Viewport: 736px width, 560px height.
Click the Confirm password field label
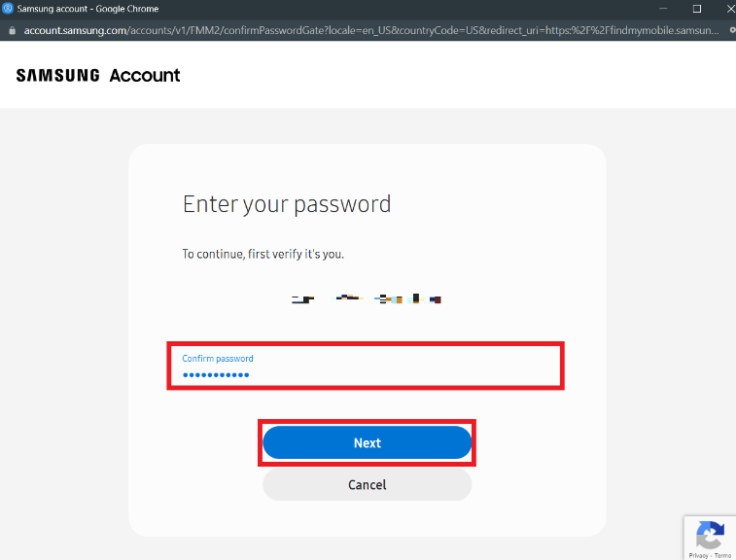click(x=218, y=359)
